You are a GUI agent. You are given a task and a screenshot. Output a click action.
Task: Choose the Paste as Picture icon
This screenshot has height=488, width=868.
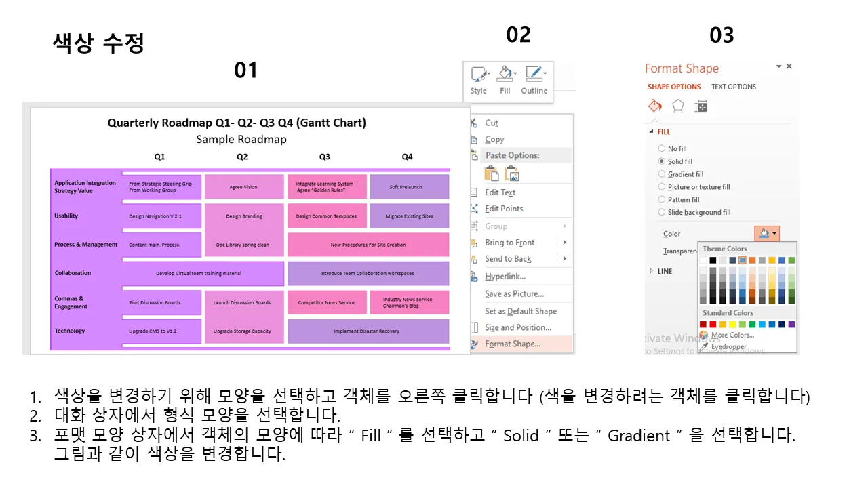pyautogui.click(x=512, y=174)
